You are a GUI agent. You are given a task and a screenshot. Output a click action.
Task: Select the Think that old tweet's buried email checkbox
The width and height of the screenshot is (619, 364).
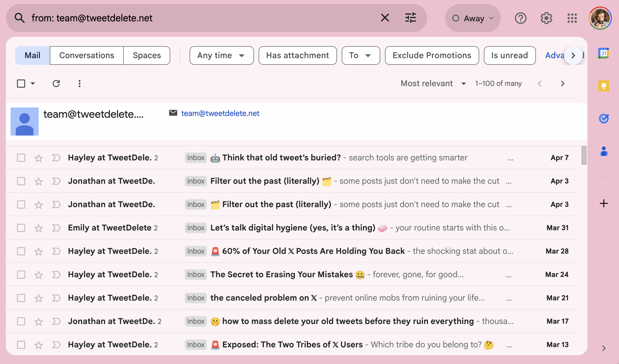[21, 158]
